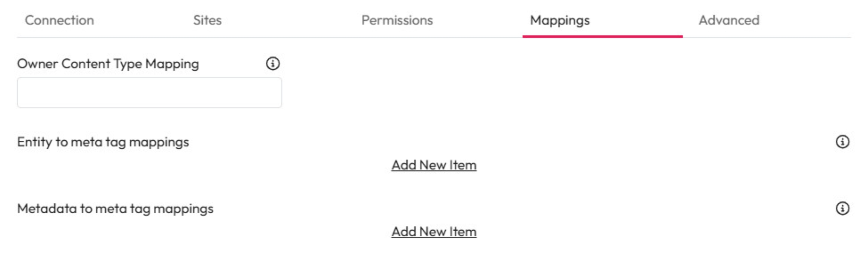The image size is (868, 257).
Task: Click the Metadata to meta tag mappings label
Action: pos(115,208)
